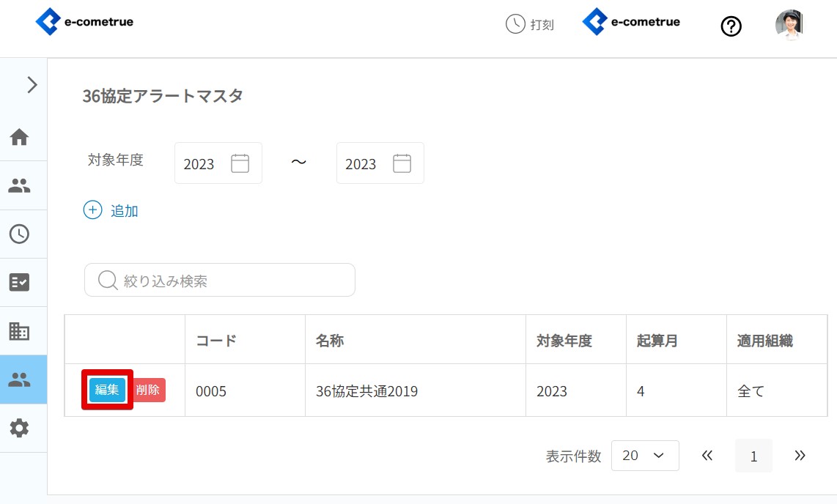Click 追加 to add a record
837x504 pixels.
[x=111, y=211]
